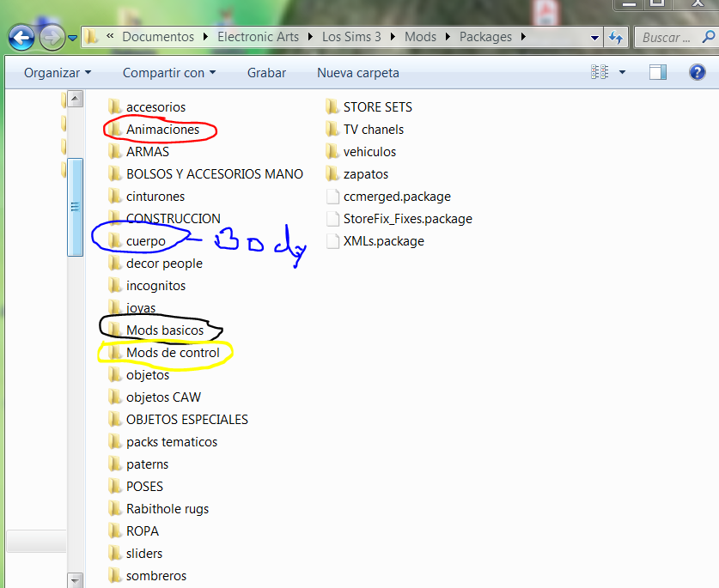The image size is (719, 588).
Task: Select the zapatos folder name
Action: 366,173
